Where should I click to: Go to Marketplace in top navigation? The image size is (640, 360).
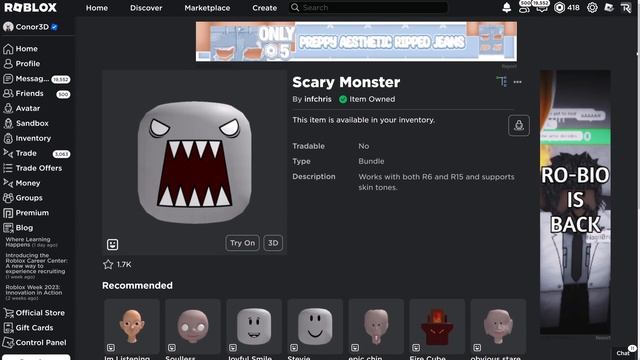point(207,8)
